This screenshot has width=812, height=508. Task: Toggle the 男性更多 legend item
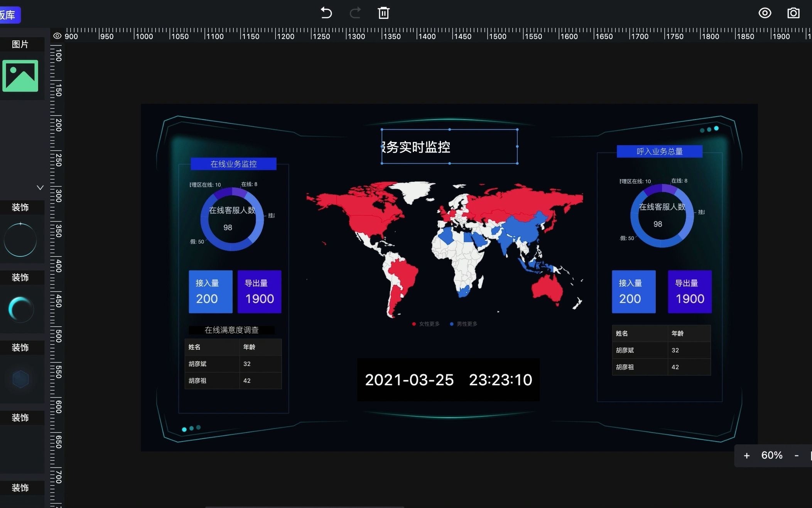464,324
